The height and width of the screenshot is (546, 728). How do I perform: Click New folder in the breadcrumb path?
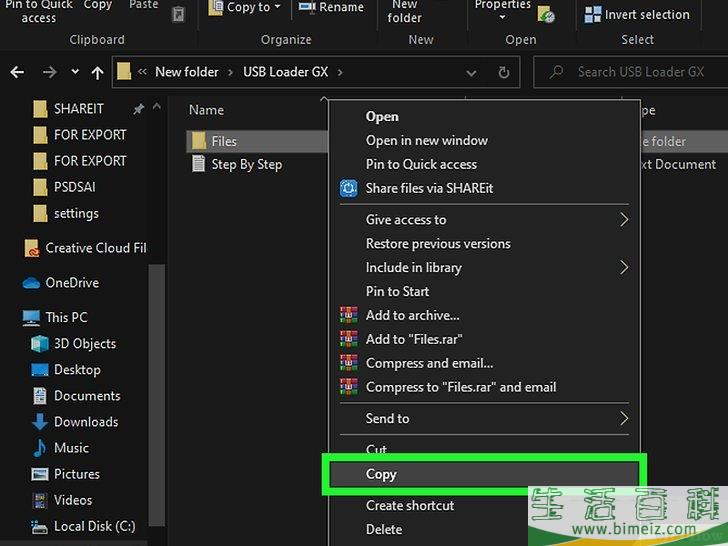coord(187,72)
